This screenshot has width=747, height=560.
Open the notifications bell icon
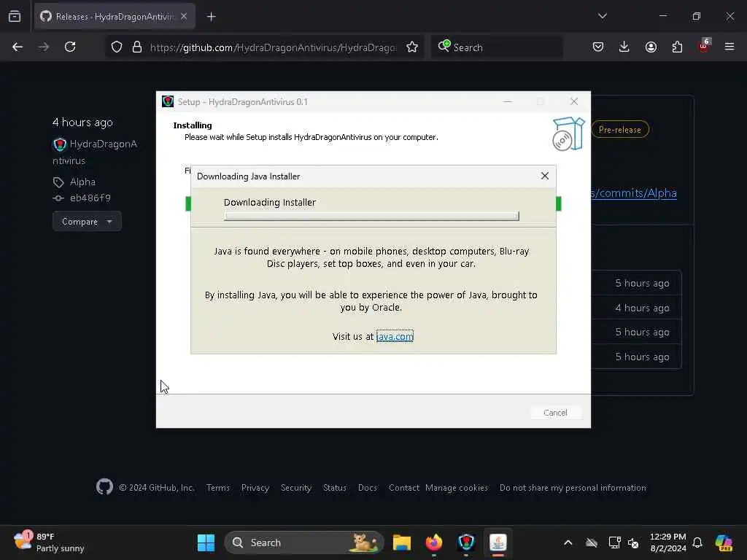click(697, 542)
